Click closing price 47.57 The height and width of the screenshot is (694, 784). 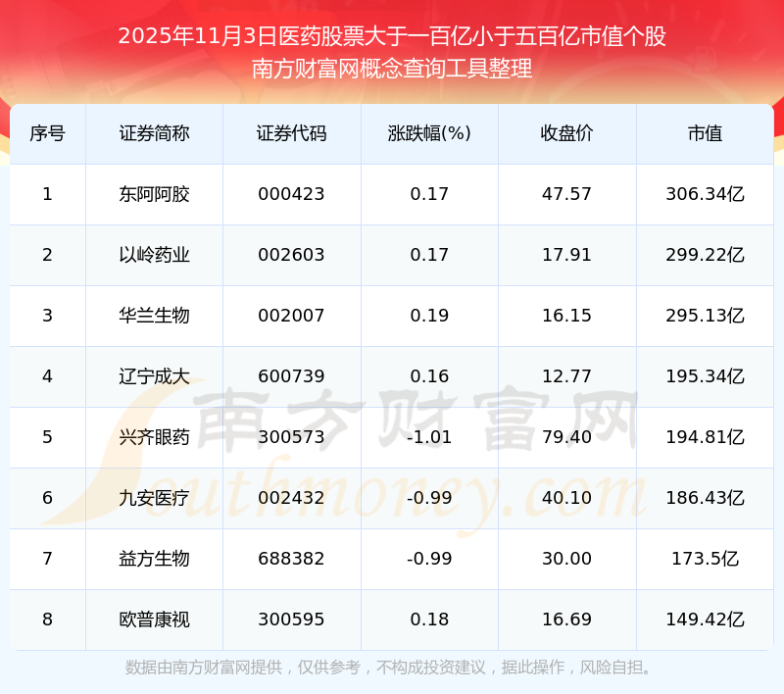[566, 194]
